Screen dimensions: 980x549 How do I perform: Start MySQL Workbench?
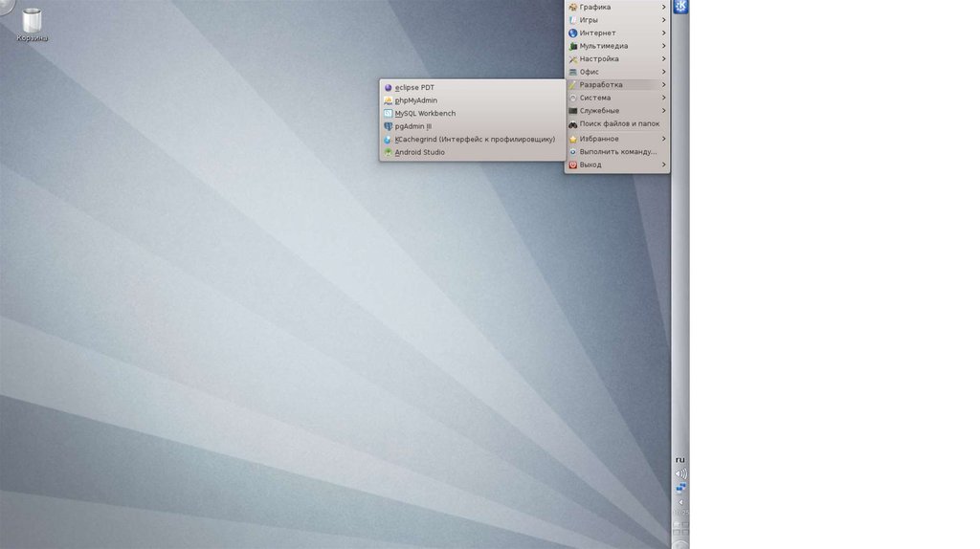pos(425,113)
